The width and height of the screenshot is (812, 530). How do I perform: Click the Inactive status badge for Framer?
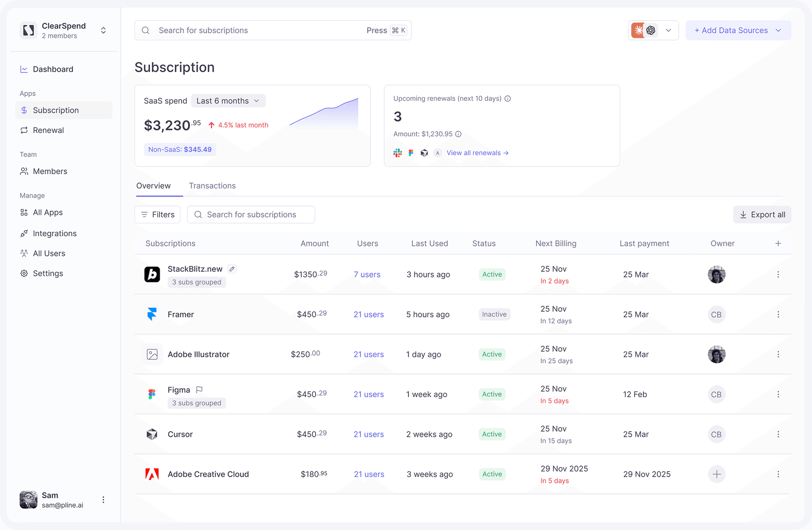tap(494, 315)
